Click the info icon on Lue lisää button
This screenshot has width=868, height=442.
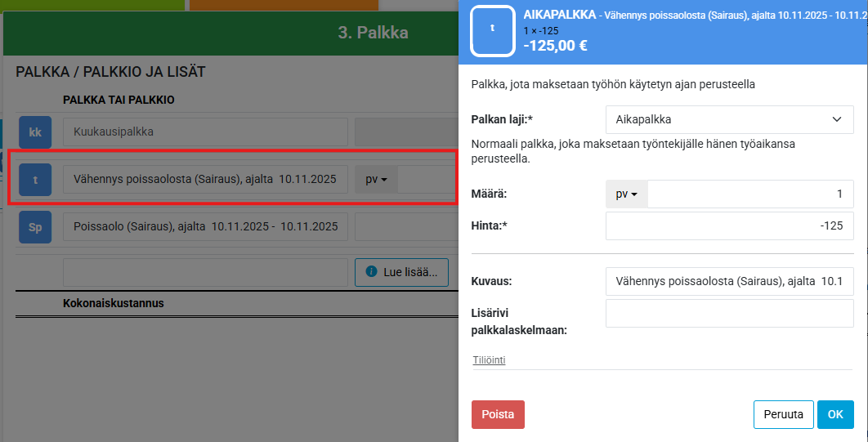[x=371, y=272]
